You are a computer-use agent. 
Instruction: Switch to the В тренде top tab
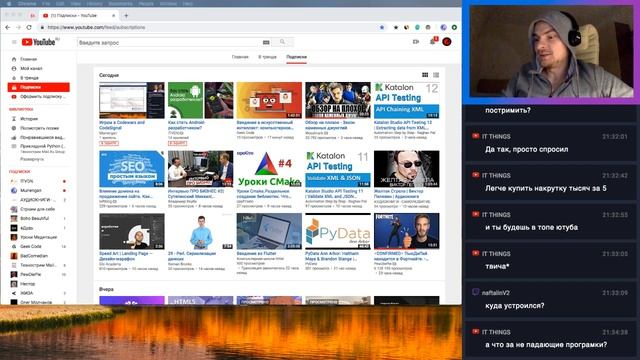[267, 57]
